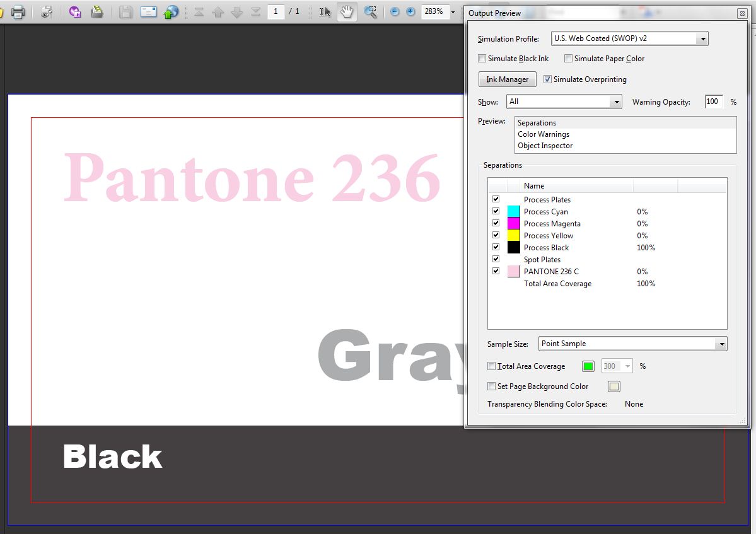Zoom out with the minus button
Screen dimensions: 756x534
tap(395, 11)
